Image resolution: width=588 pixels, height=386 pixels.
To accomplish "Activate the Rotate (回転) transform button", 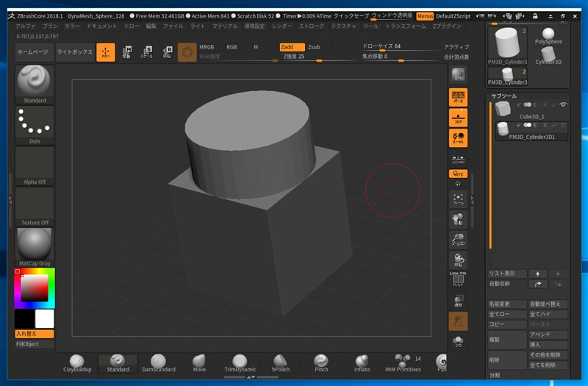I will (x=168, y=52).
